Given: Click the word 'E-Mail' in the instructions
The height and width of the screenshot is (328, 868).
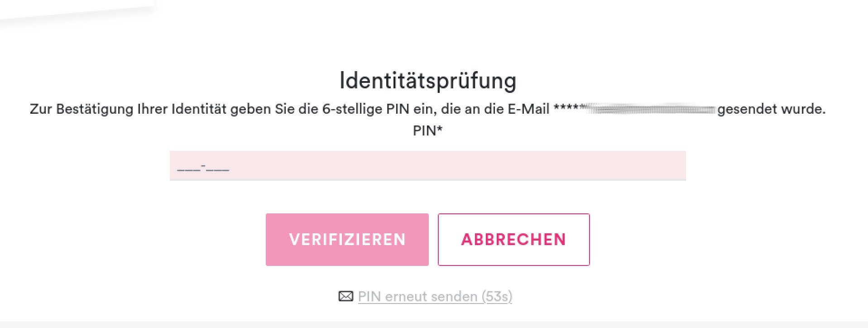Looking at the screenshot, I should (x=528, y=109).
